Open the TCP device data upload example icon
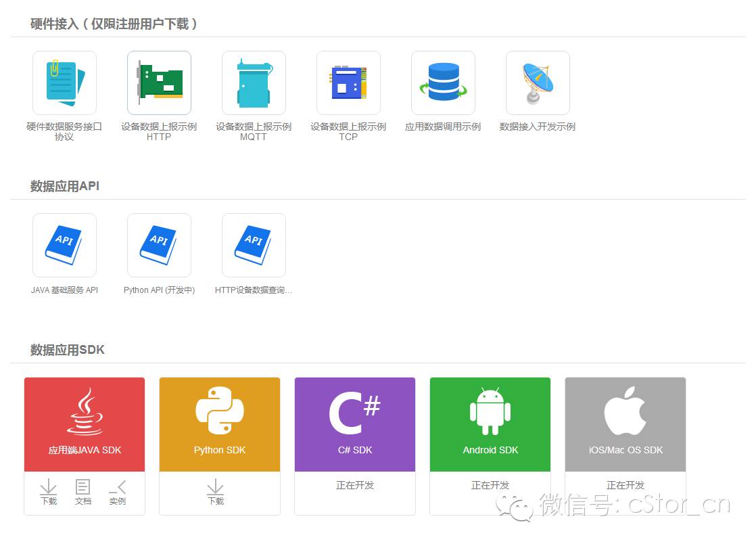 point(349,83)
